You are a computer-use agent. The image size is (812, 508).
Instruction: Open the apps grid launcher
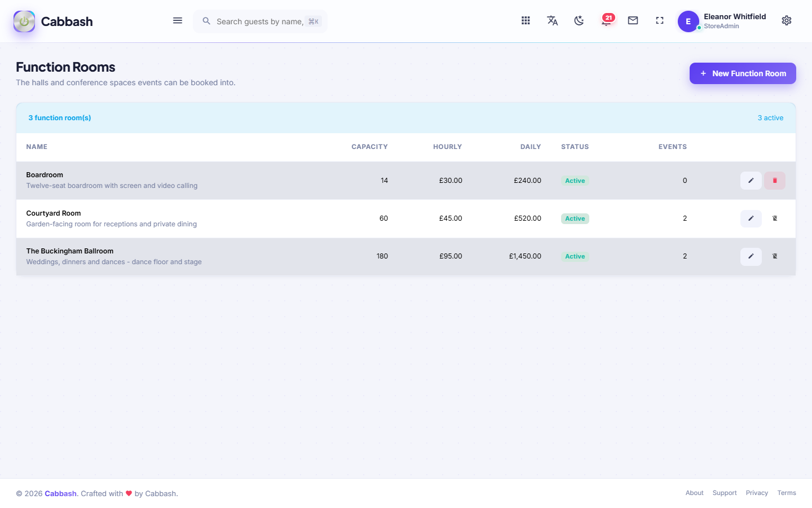pyautogui.click(x=526, y=21)
